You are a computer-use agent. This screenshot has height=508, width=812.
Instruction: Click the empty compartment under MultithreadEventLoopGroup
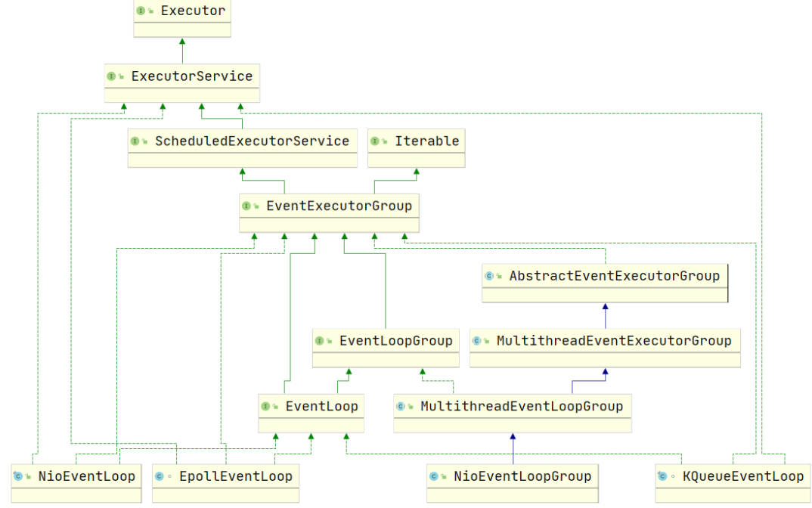click(512, 425)
